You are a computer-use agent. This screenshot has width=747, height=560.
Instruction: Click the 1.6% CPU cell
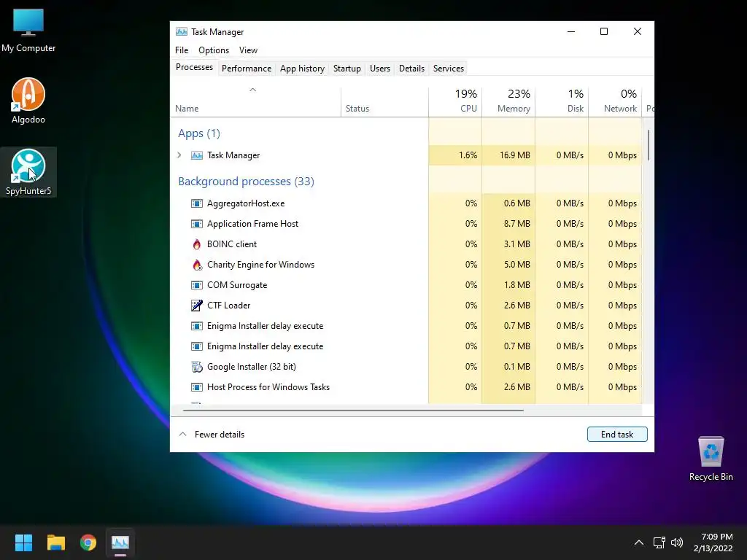tap(455, 155)
